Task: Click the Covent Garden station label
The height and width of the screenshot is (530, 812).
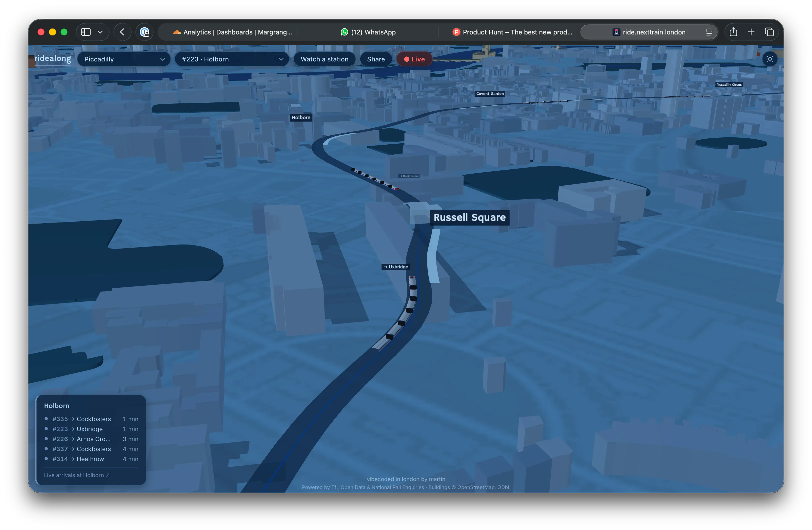Action: (x=489, y=94)
